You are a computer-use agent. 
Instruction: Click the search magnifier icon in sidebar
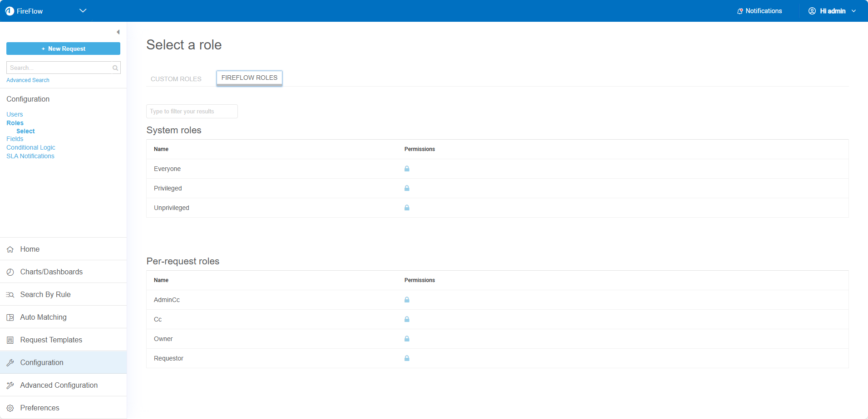coord(115,68)
